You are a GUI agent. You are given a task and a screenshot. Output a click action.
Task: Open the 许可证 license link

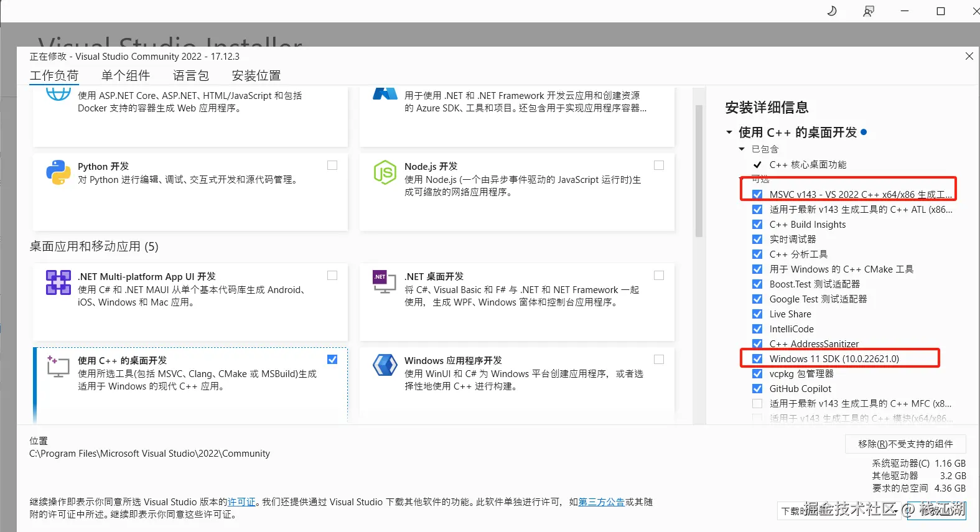[x=241, y=502]
